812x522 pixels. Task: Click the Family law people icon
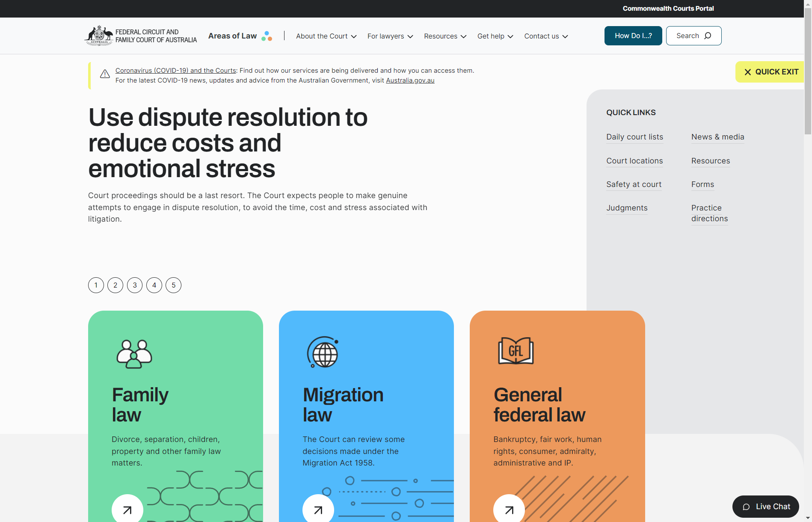click(x=134, y=354)
